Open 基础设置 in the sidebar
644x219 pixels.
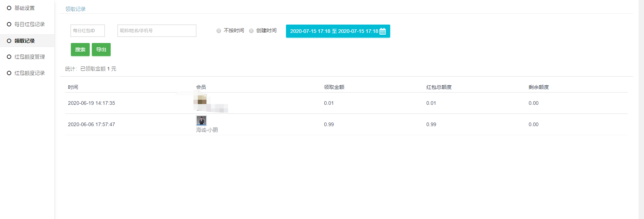pos(25,8)
